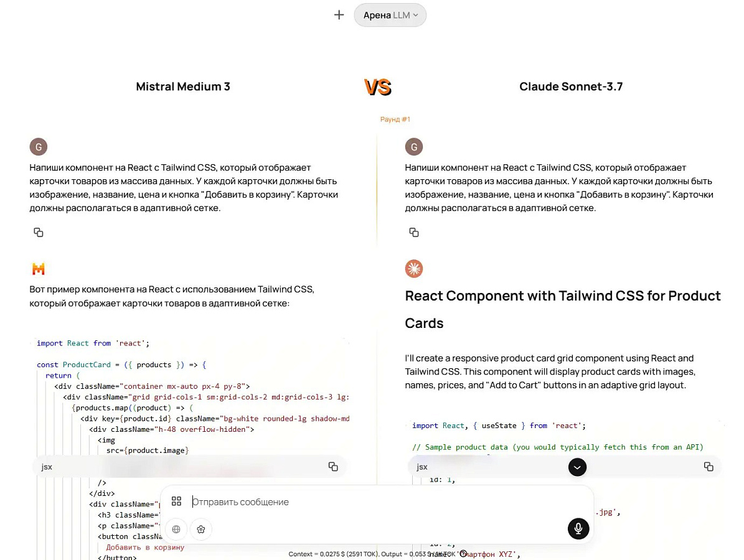
Task: Copy Claude's jsx code block
Action: coord(709,467)
